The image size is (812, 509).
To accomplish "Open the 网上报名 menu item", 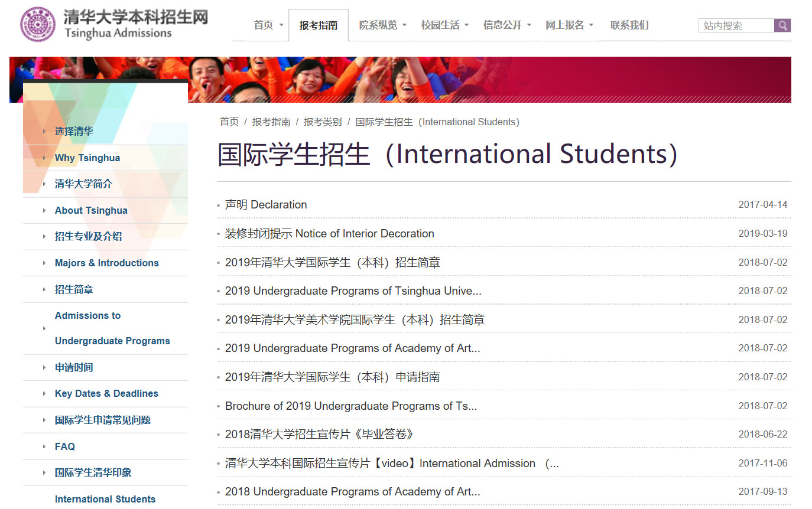I will [569, 25].
